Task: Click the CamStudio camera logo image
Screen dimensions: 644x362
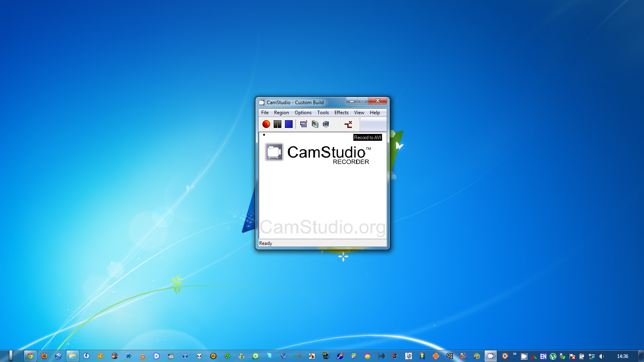Action: tap(274, 152)
